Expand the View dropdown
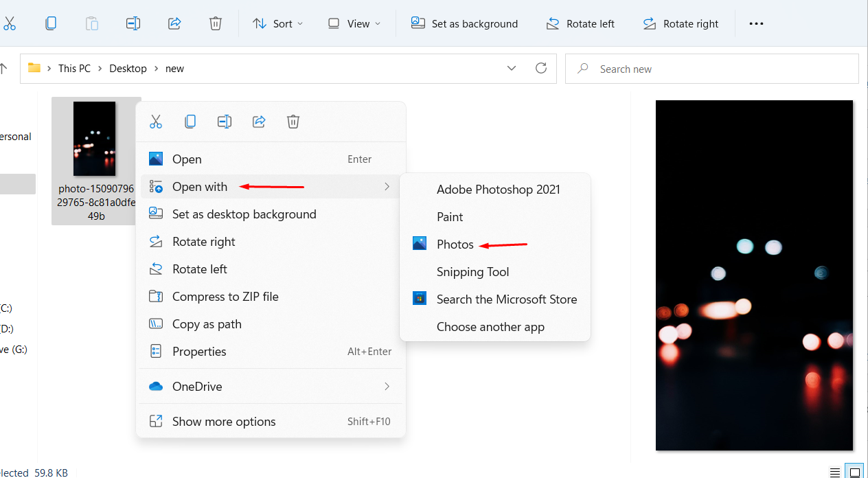Image resolution: width=868 pixels, height=478 pixels. pyautogui.click(x=354, y=23)
